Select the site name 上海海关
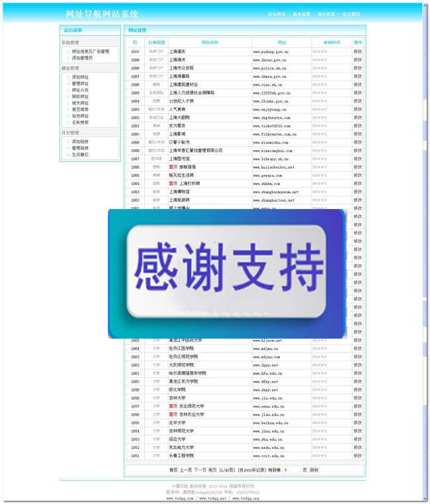This screenshot has width=430, height=504. click(177, 60)
